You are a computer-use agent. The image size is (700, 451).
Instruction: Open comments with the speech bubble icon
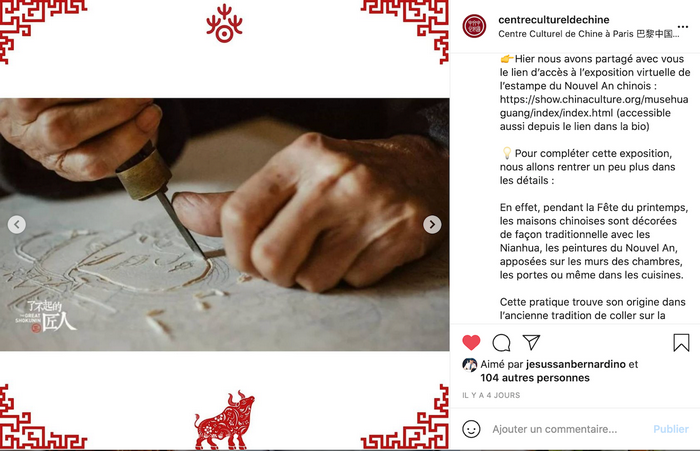point(501,342)
